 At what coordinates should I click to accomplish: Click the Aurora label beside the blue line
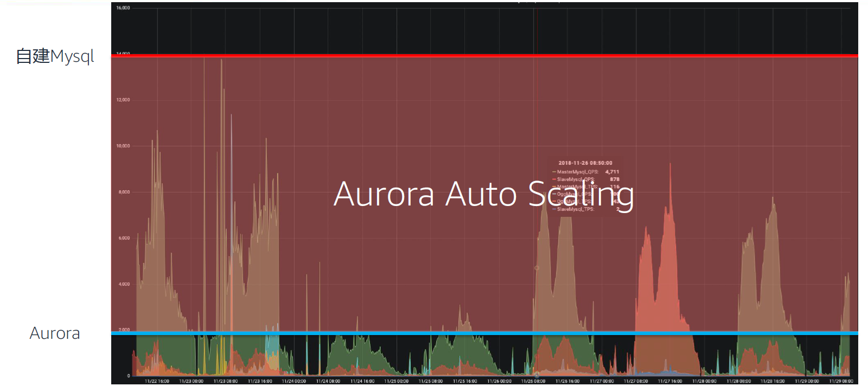55,333
